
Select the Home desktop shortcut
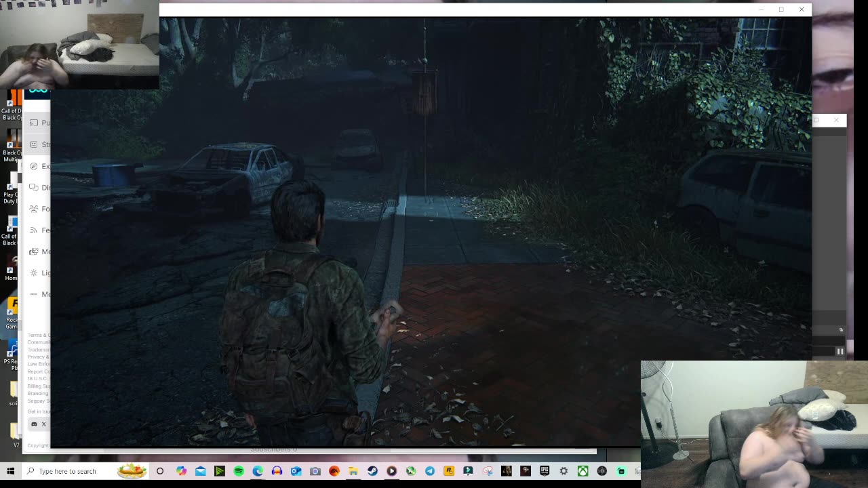point(12,268)
